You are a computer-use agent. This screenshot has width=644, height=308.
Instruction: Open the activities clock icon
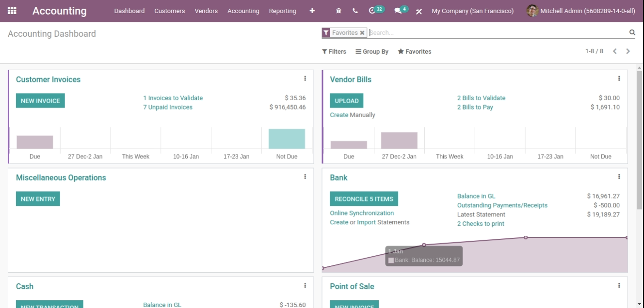point(372,11)
